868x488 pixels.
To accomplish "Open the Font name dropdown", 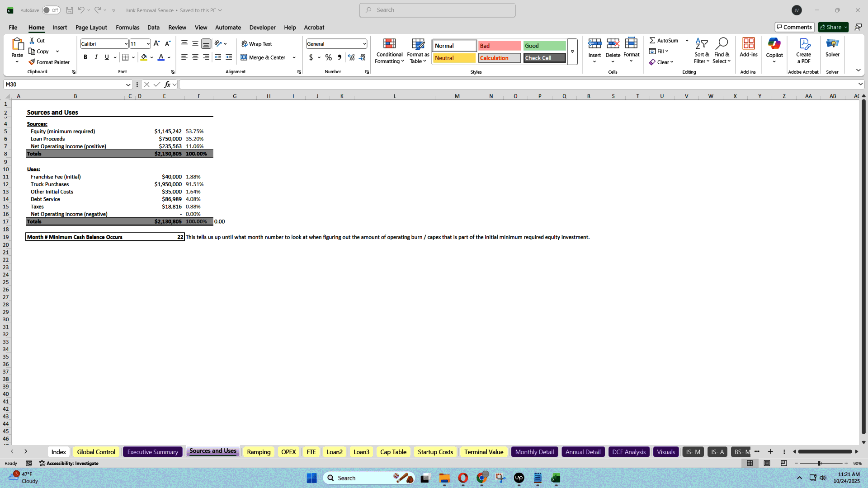I will pyautogui.click(x=126, y=43).
